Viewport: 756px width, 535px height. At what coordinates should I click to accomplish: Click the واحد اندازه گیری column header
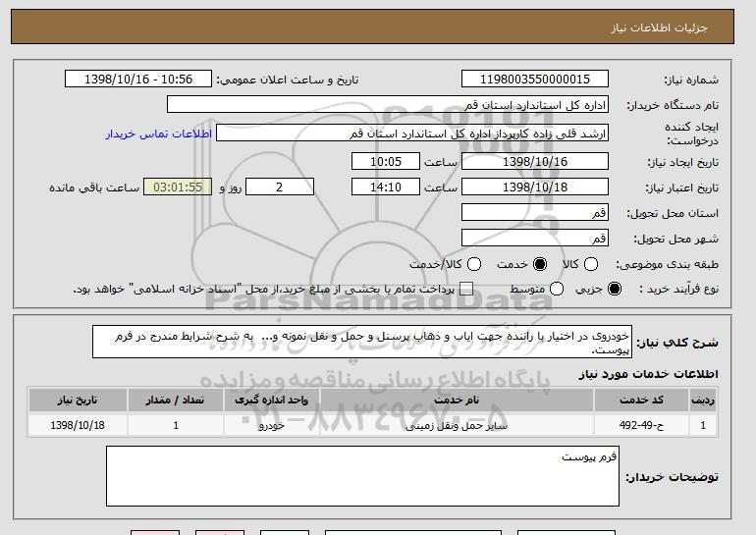point(271,401)
